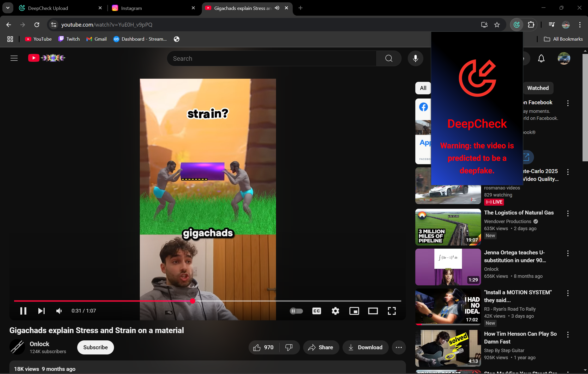Select the Watched filter chip

(538, 88)
